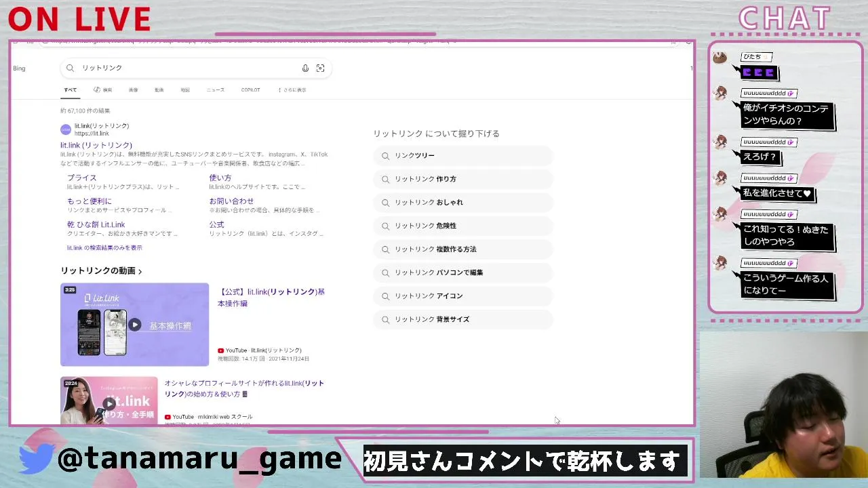Expand さらに表示 more tabs menu
Image resolution: width=868 pixels, height=488 pixels.
click(292, 89)
